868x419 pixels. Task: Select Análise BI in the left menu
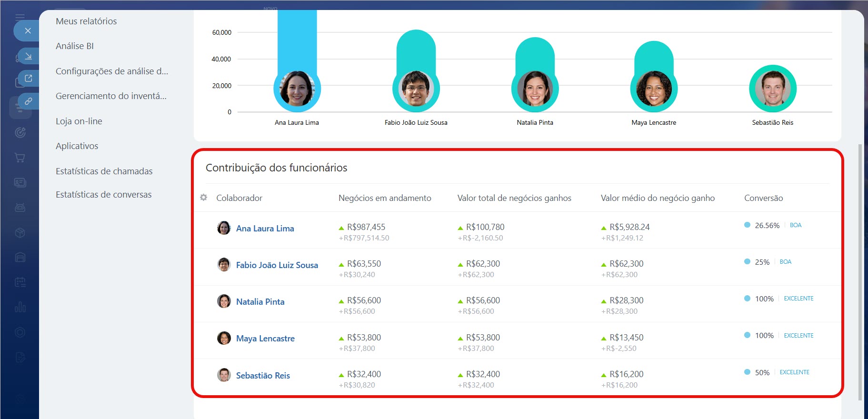(x=75, y=46)
